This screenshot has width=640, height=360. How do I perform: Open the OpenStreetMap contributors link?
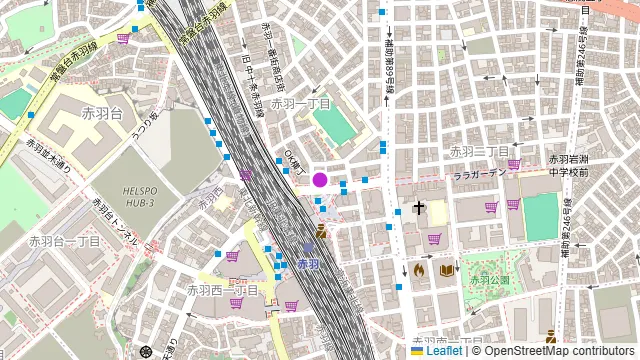559,351
